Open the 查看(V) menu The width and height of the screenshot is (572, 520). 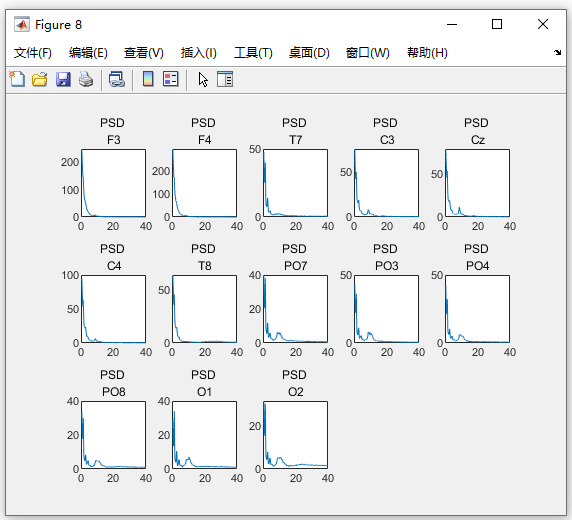click(x=143, y=53)
